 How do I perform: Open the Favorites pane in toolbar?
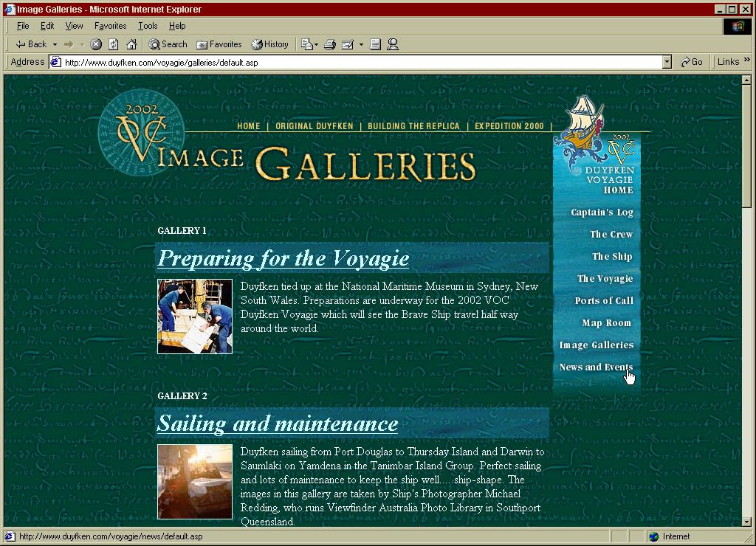[x=219, y=44]
